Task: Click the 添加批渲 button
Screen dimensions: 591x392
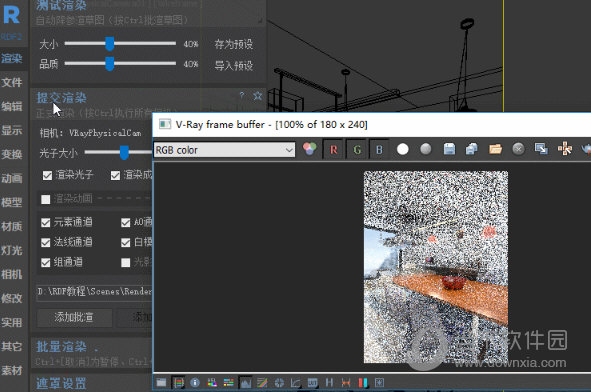Action: click(74, 317)
